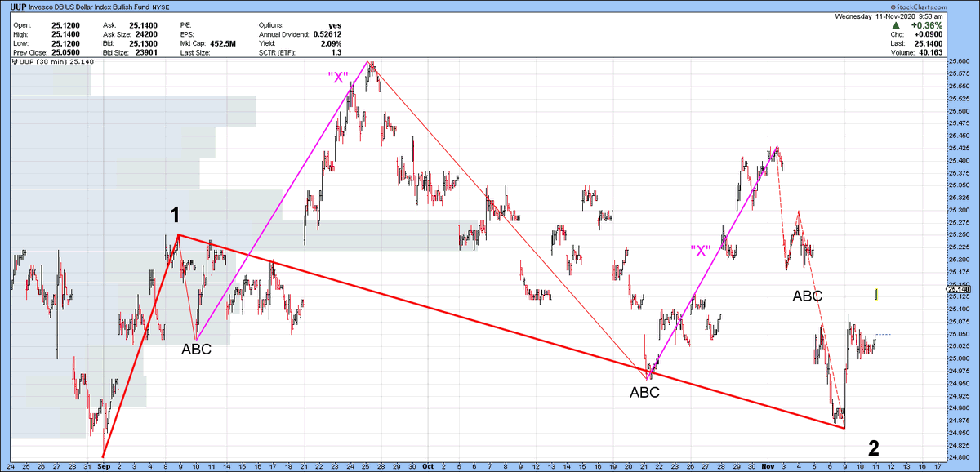
Task: Click the SCTR (ETF) value 1.3
Action: click(x=336, y=52)
